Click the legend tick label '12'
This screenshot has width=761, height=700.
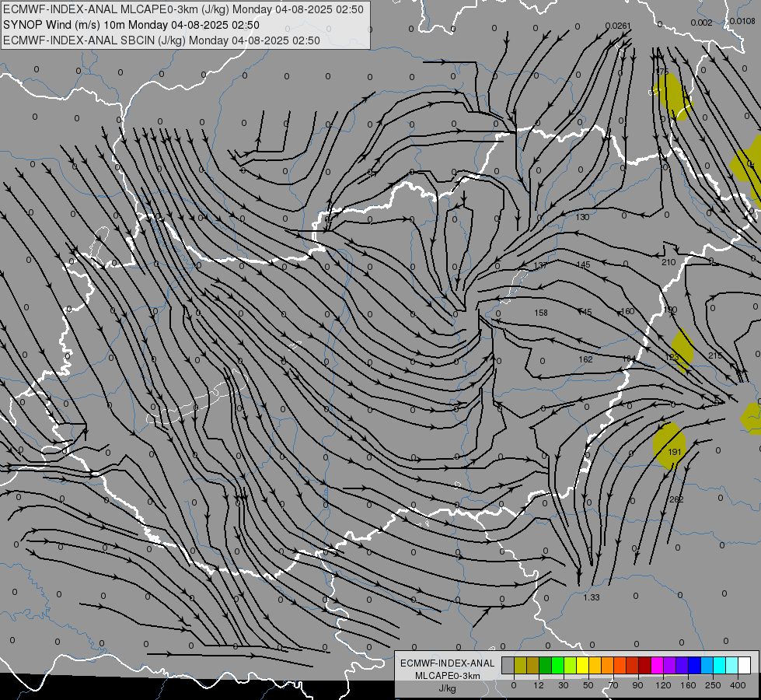[x=539, y=685]
